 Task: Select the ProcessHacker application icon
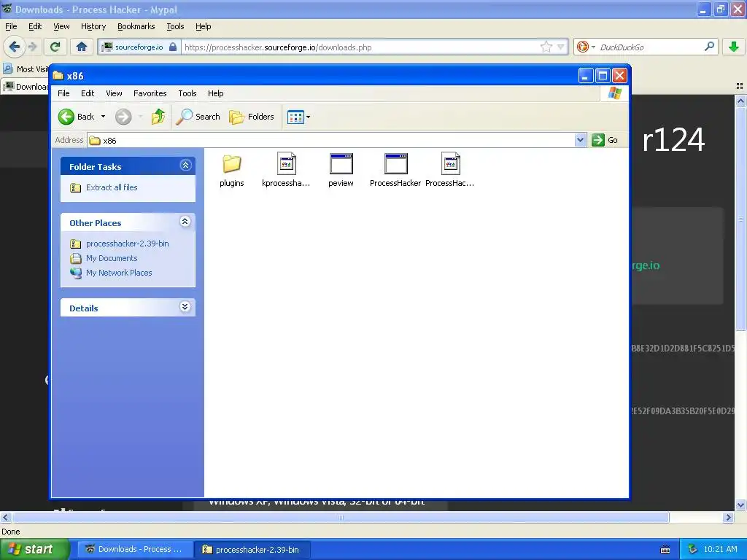tap(396, 164)
